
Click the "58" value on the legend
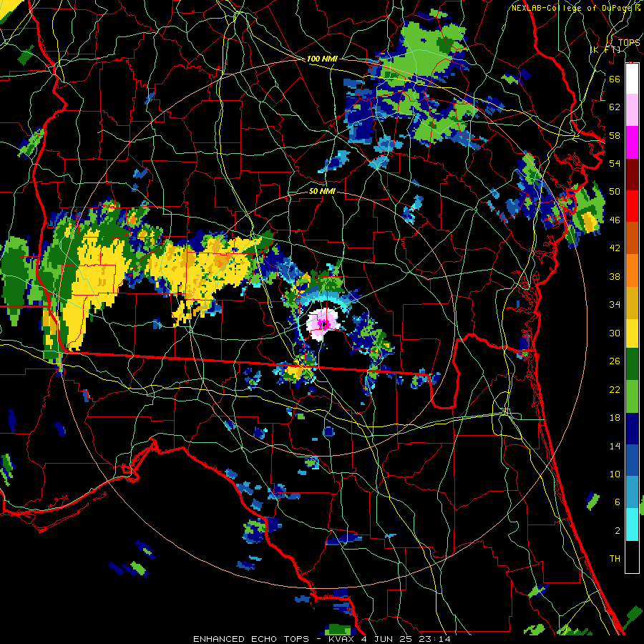point(615,135)
